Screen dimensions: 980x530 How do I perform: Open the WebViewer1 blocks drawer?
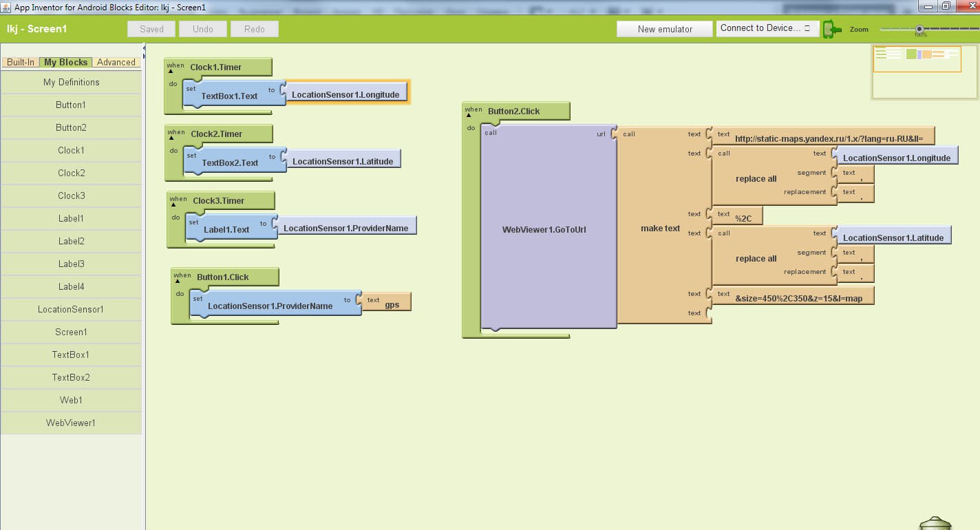tap(71, 423)
